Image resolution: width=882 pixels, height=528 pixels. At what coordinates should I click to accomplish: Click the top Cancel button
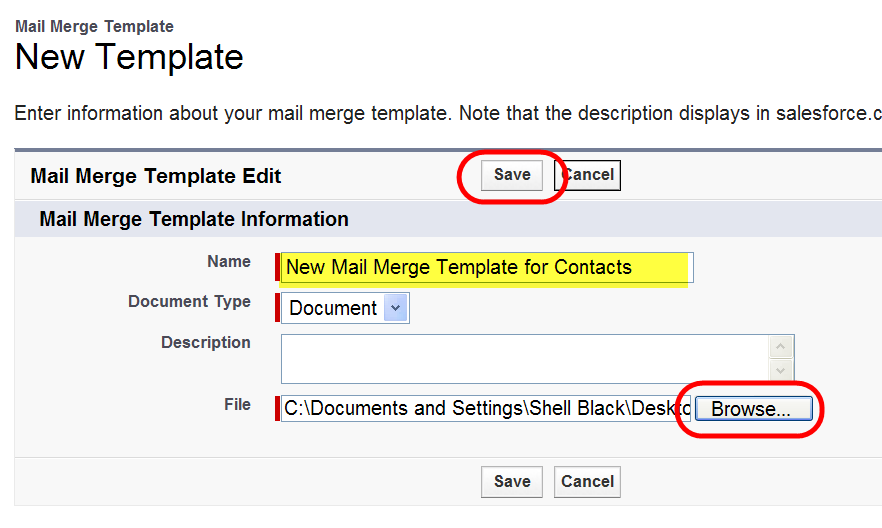(x=587, y=175)
